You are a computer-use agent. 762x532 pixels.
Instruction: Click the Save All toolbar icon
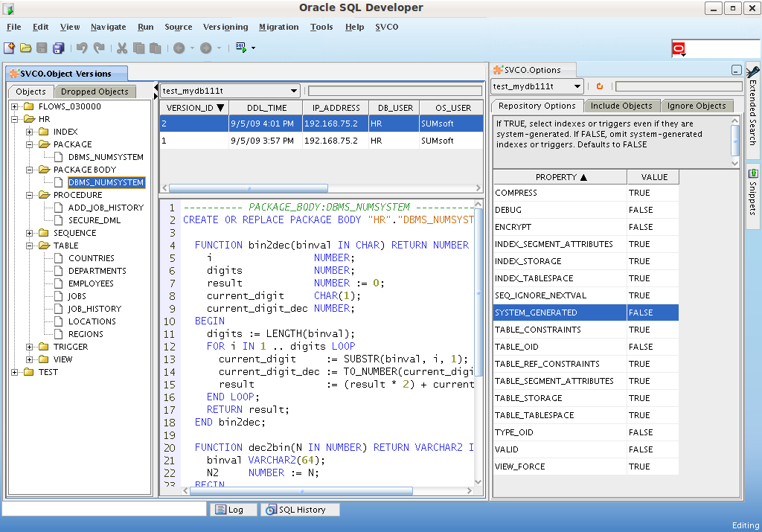pyautogui.click(x=58, y=48)
